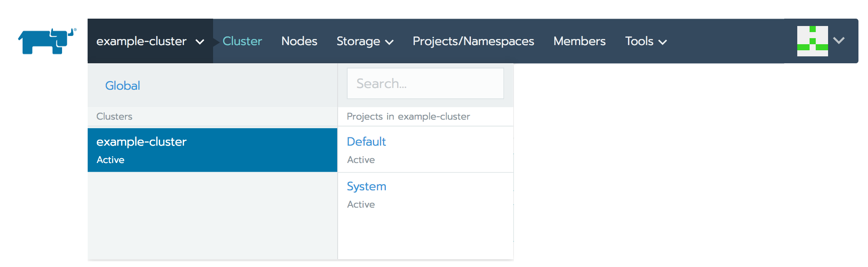Navigate to Projects/Namespaces
The height and width of the screenshot is (267, 868).
[473, 41]
